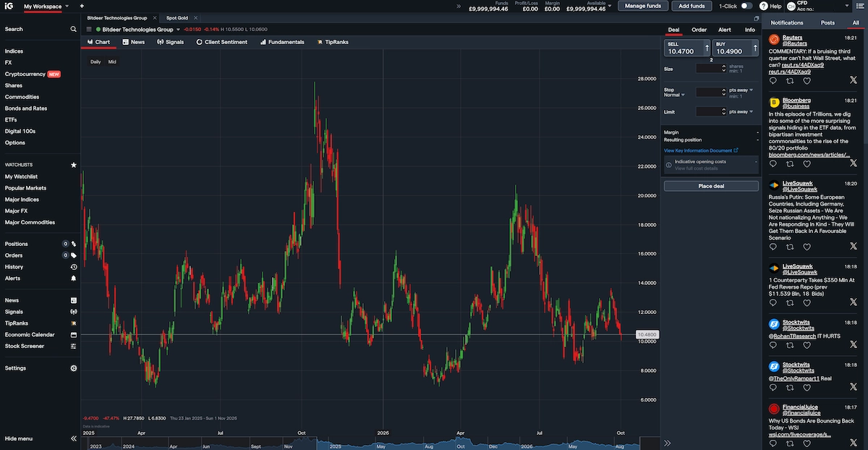The width and height of the screenshot is (868, 450).
Task: Switch to the Signals tab
Action: (170, 42)
